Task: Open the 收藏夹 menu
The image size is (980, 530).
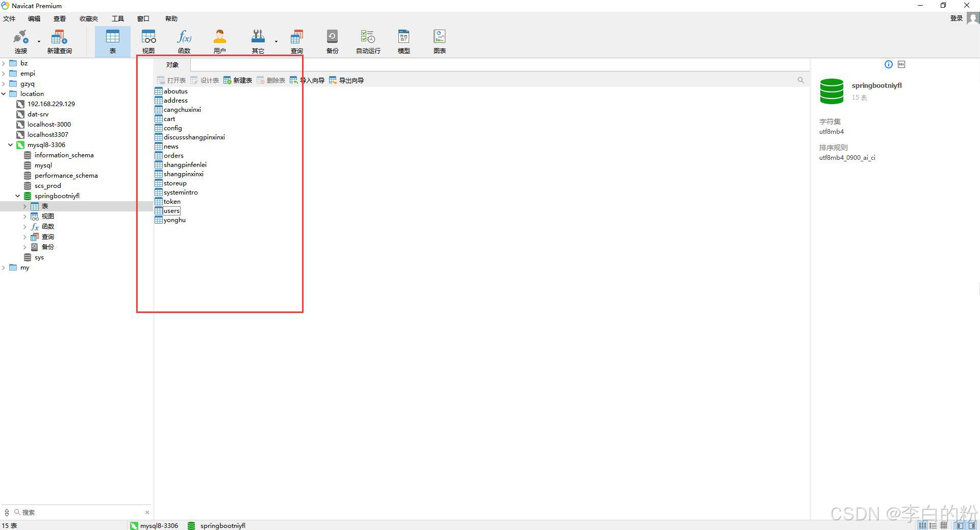Action: pyautogui.click(x=89, y=18)
